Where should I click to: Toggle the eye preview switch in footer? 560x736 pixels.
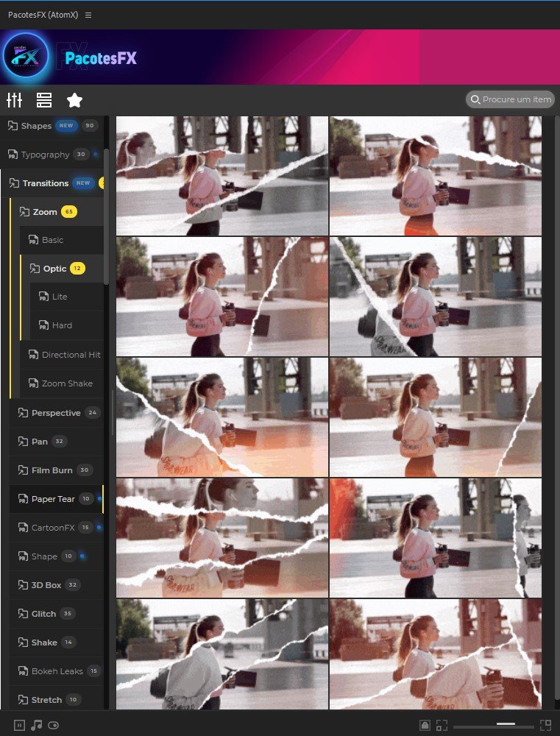tap(54, 725)
